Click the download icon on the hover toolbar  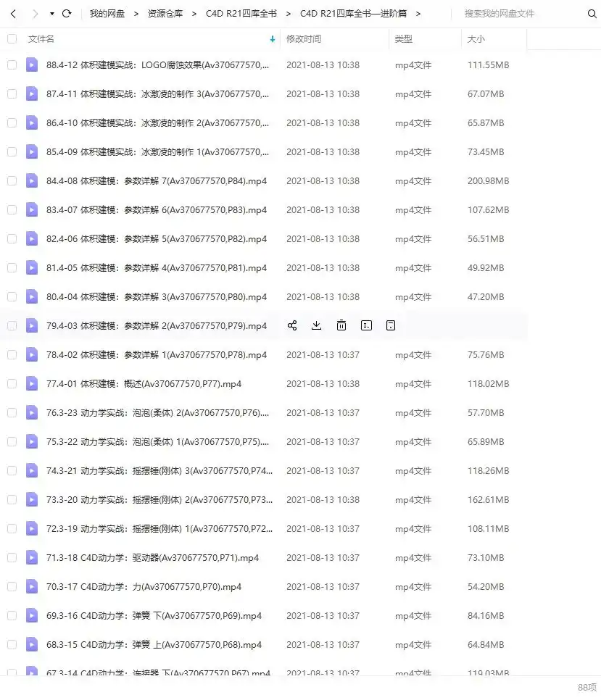coord(316,325)
